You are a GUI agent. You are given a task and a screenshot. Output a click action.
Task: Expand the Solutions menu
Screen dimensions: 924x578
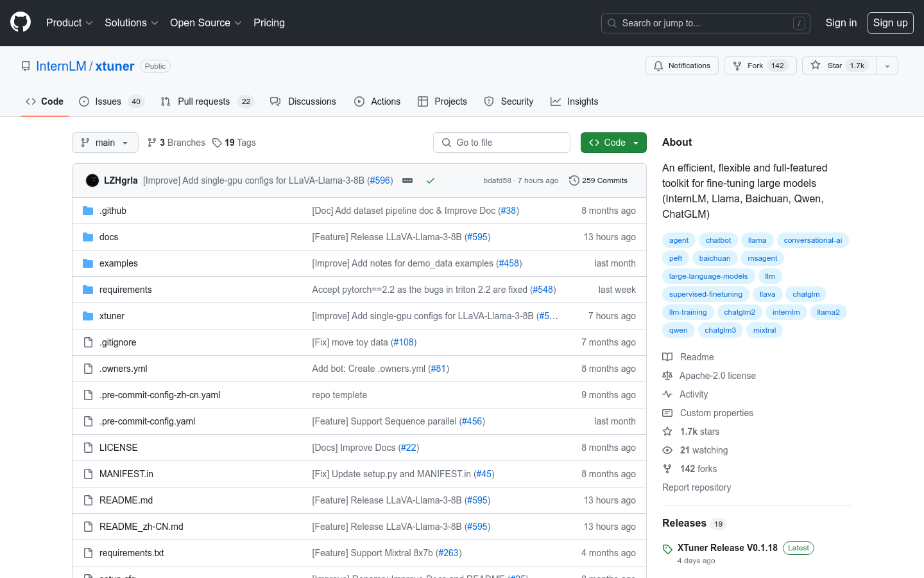tap(131, 22)
